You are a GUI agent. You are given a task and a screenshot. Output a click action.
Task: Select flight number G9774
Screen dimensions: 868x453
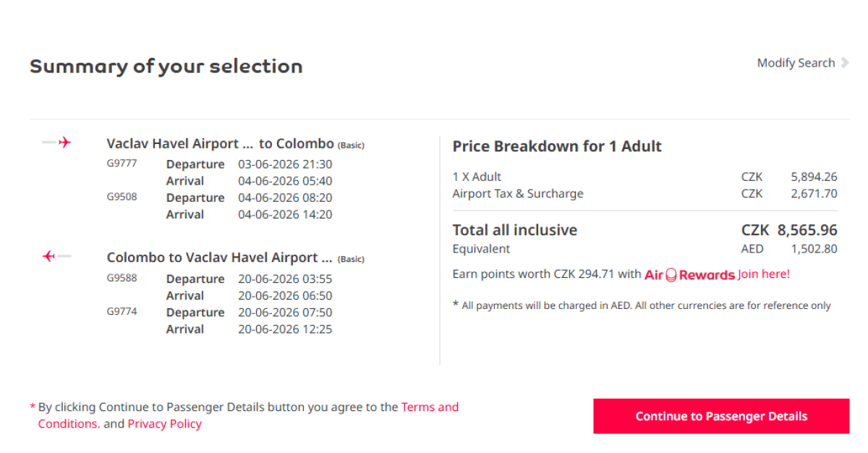122,311
